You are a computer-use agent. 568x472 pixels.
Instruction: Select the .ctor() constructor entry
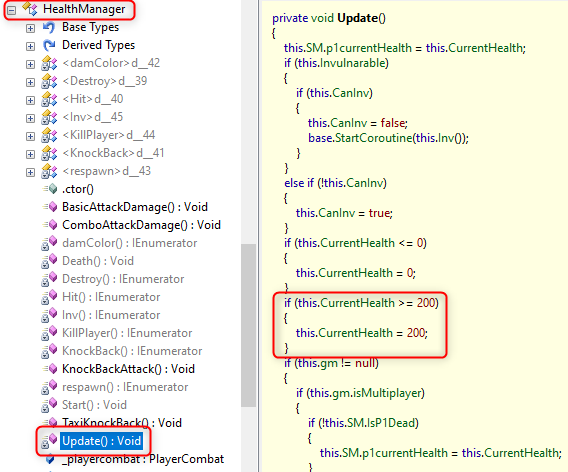coord(78,189)
